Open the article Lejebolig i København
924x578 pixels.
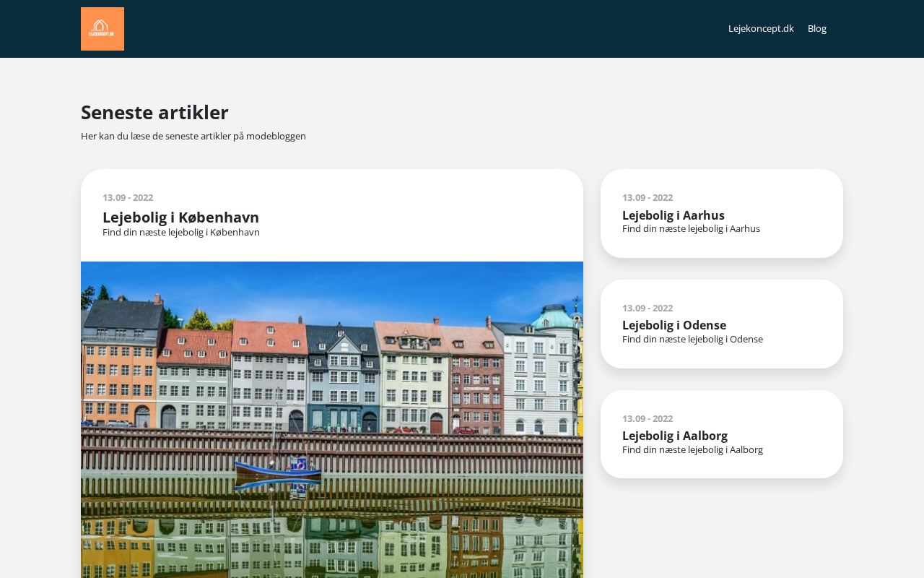(180, 217)
